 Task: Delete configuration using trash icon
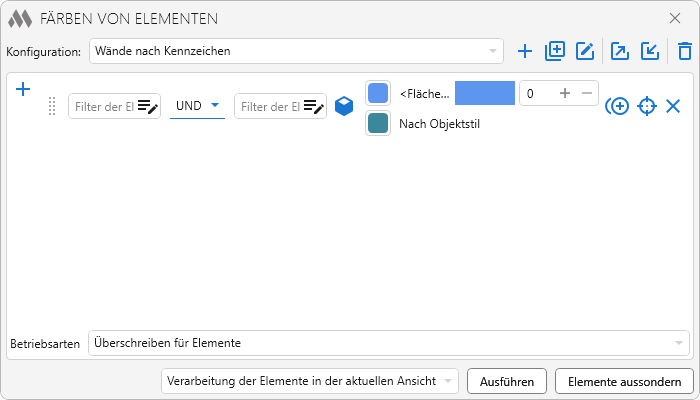click(x=684, y=51)
